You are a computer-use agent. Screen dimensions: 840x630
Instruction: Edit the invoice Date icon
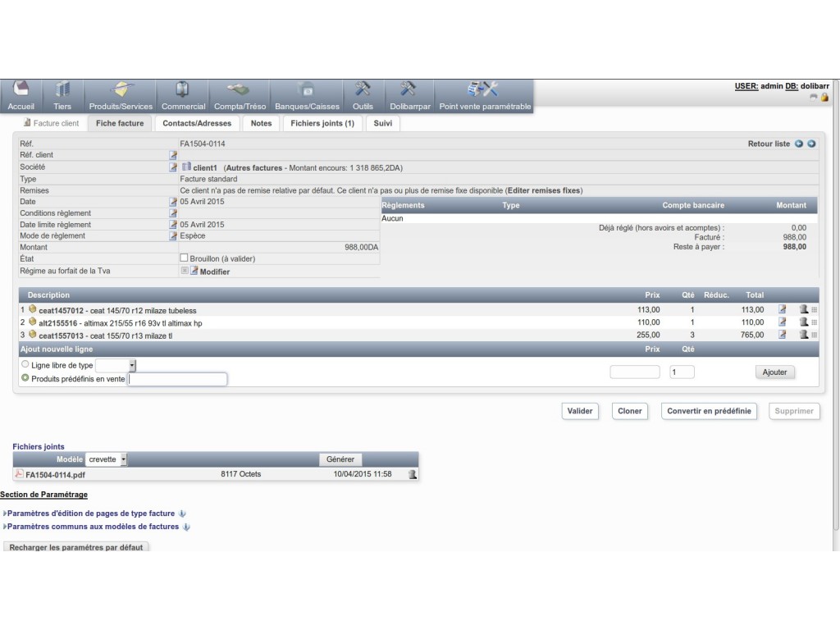tap(173, 202)
